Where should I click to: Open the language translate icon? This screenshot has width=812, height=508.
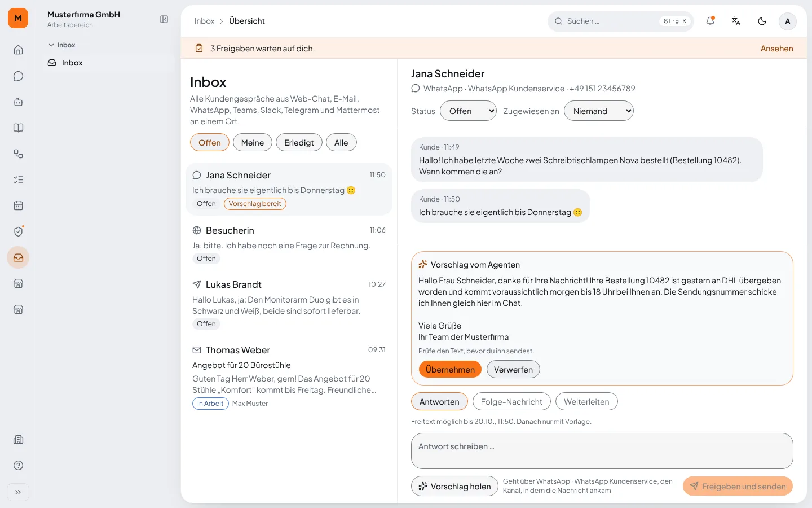(x=736, y=21)
